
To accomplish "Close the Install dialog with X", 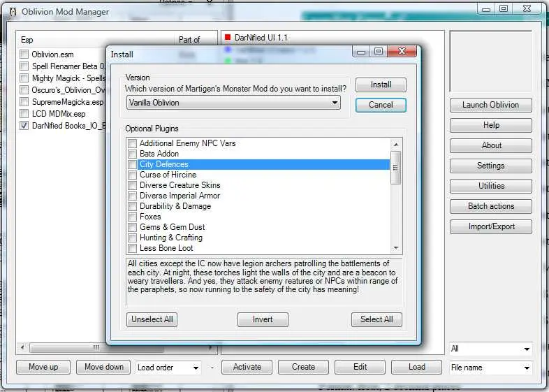I will coord(402,51).
